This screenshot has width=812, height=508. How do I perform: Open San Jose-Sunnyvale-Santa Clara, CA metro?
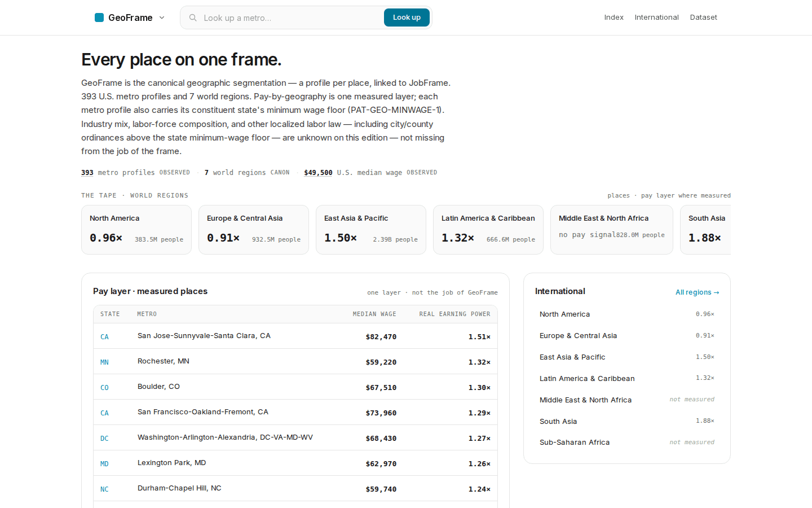(204, 336)
